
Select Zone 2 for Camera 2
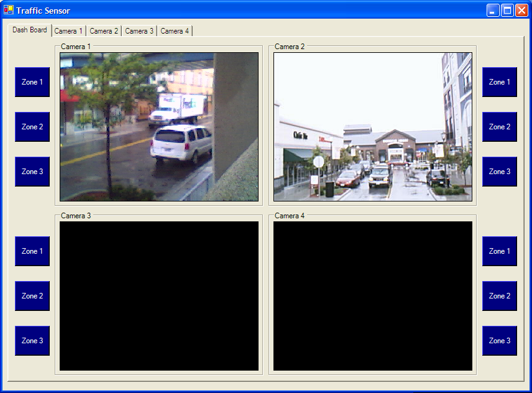(x=499, y=127)
